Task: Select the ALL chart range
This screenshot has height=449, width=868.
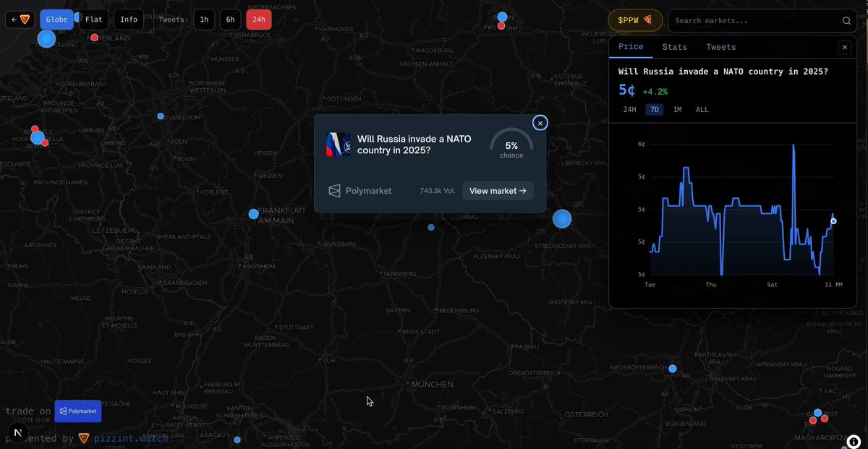Action: [702, 110]
